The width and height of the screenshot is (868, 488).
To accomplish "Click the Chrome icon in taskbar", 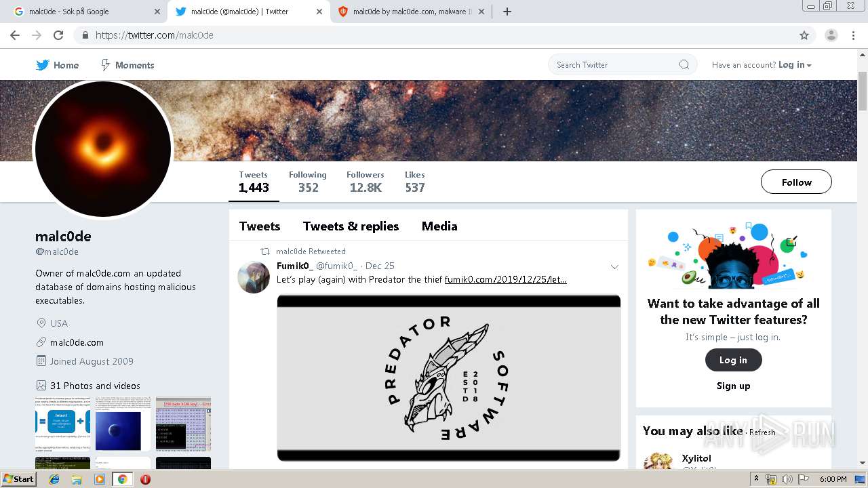I will point(122,479).
